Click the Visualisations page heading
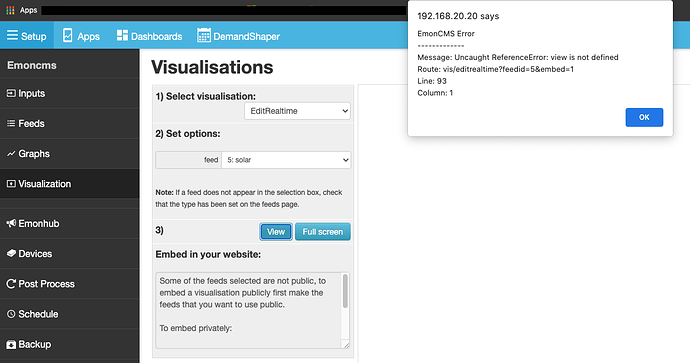 (x=212, y=67)
